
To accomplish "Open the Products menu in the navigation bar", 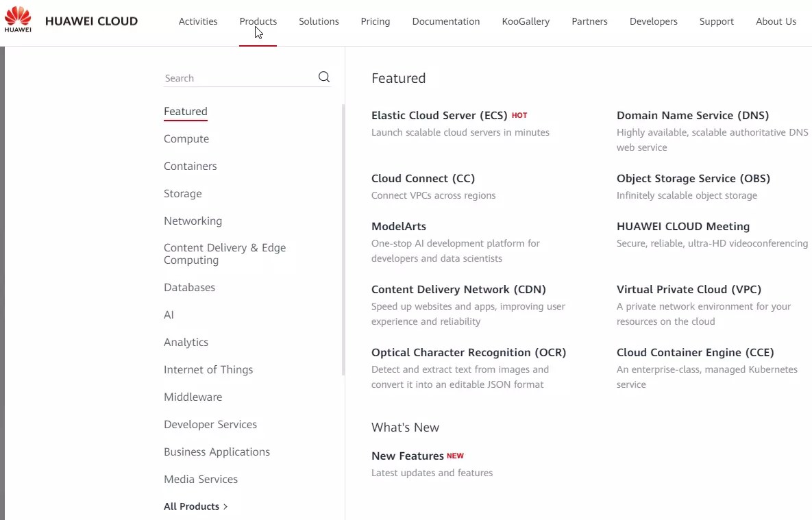I will pyautogui.click(x=258, y=21).
